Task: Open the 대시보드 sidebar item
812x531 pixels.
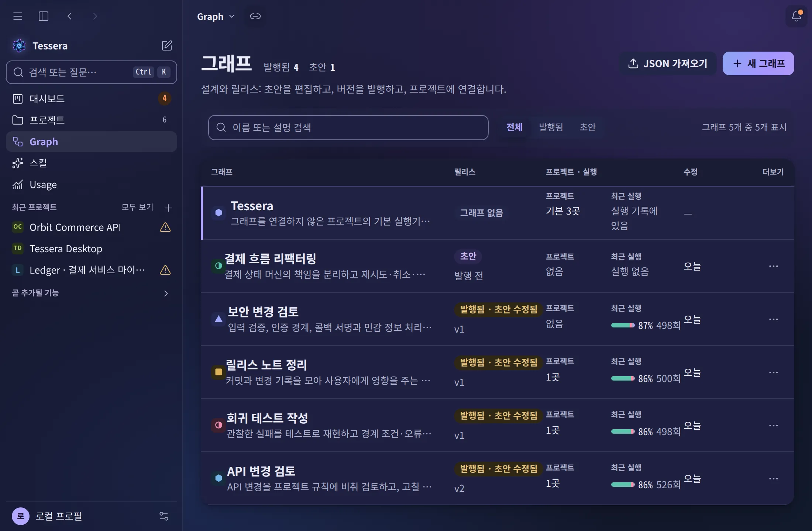Action: [92, 98]
